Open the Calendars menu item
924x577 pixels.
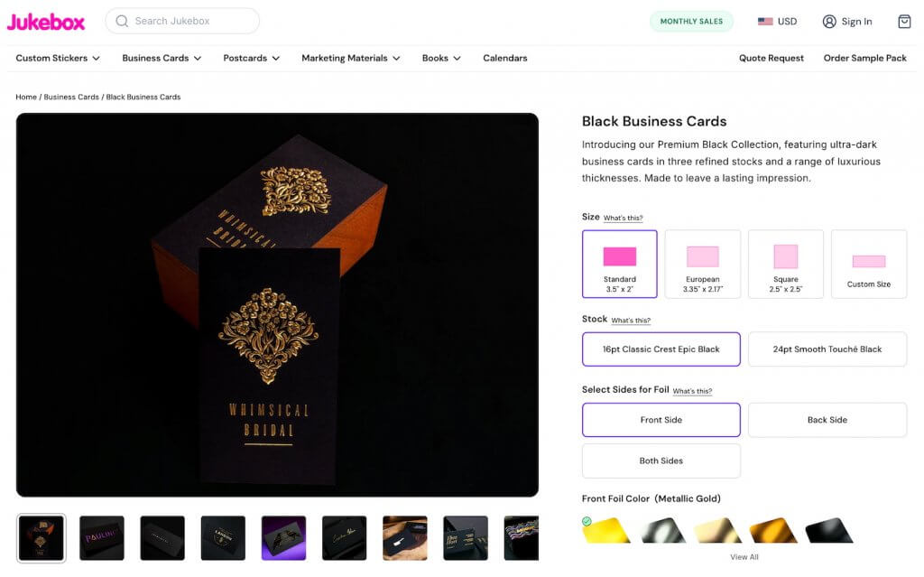coord(504,57)
